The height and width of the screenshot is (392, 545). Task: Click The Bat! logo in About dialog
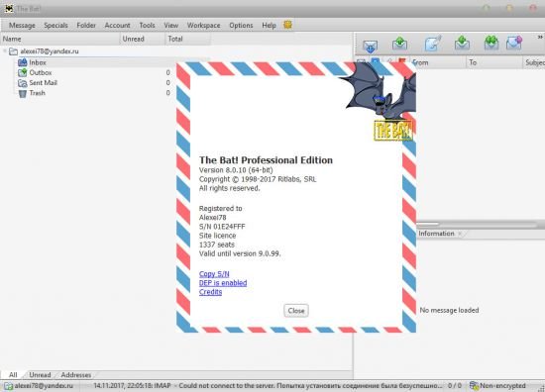[393, 131]
